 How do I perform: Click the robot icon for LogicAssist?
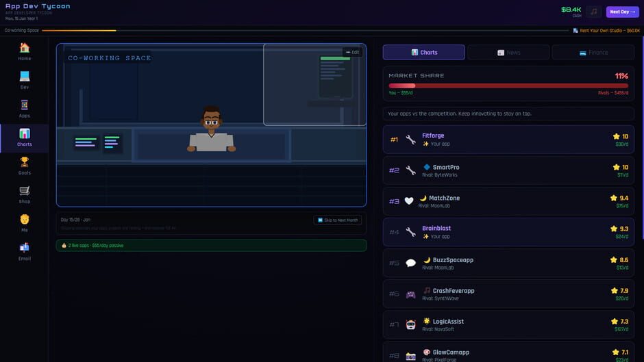click(410, 324)
